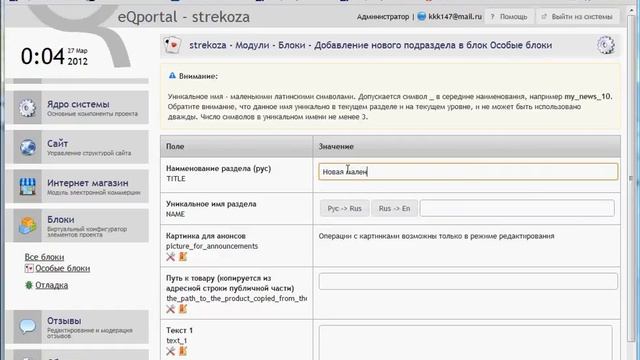
Task: Open the Отладка link
Action: click(51, 285)
